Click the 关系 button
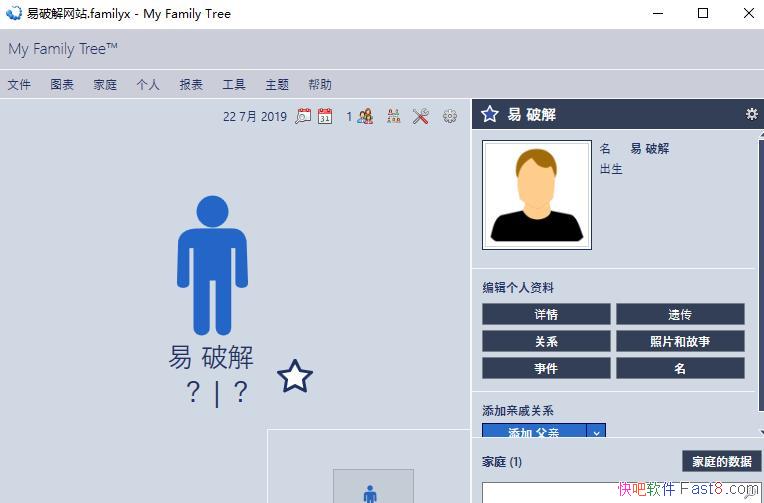Viewport: 764px width, 503px height. pyautogui.click(x=546, y=341)
